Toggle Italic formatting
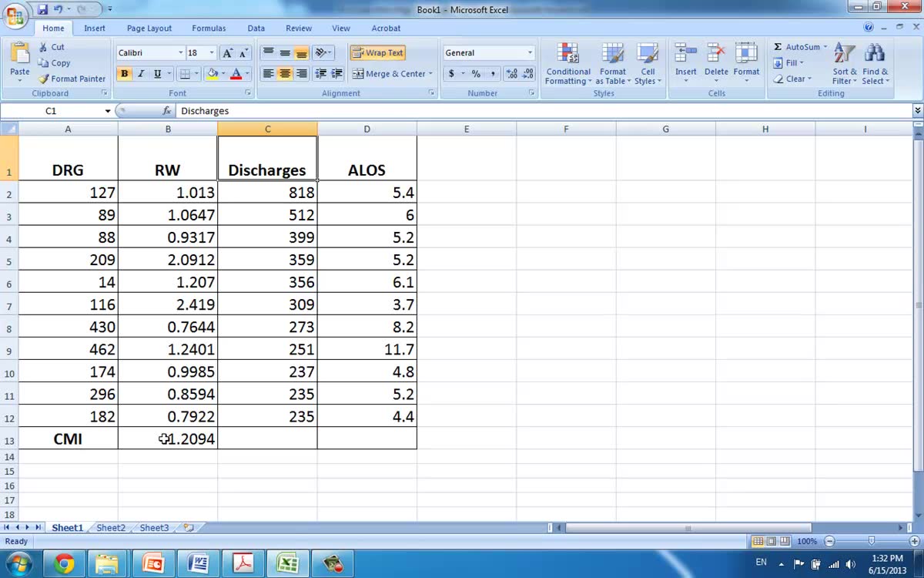Screen dimensions: 924x578 click(141, 74)
